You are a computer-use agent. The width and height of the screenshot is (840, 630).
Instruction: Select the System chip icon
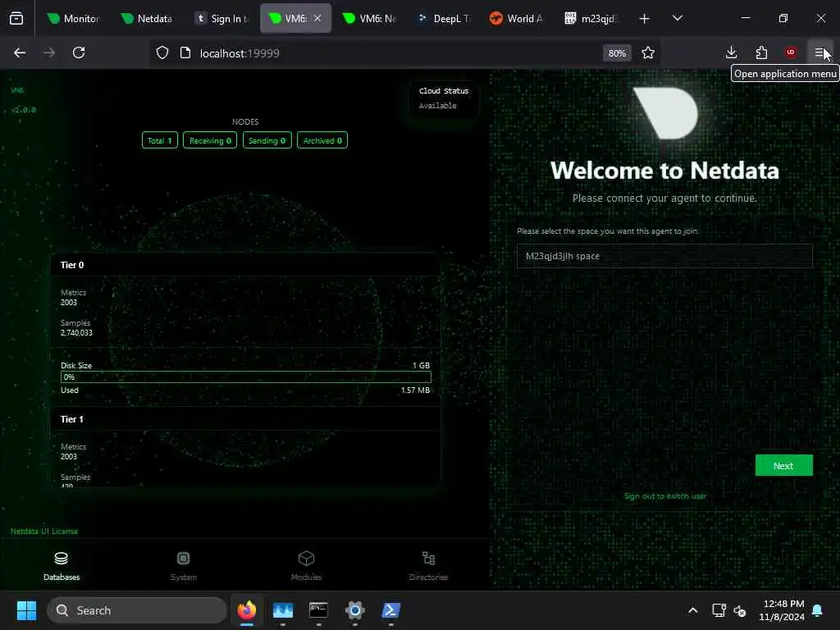[x=183, y=559]
